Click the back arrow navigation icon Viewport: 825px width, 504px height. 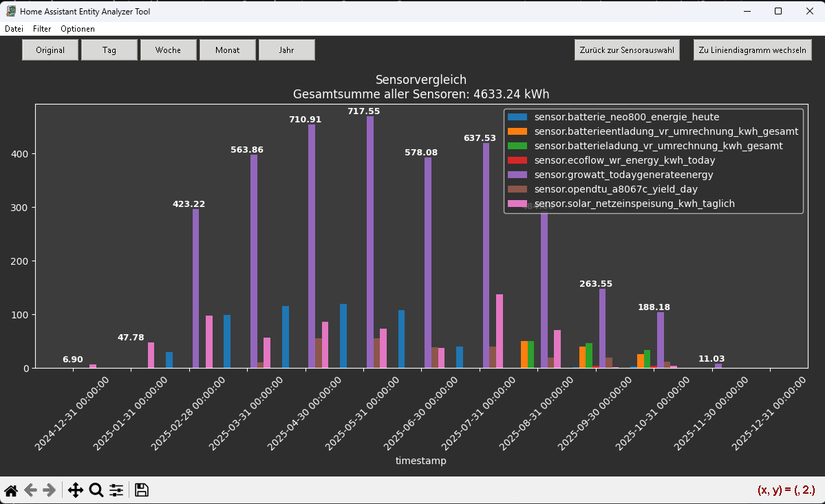(30, 490)
